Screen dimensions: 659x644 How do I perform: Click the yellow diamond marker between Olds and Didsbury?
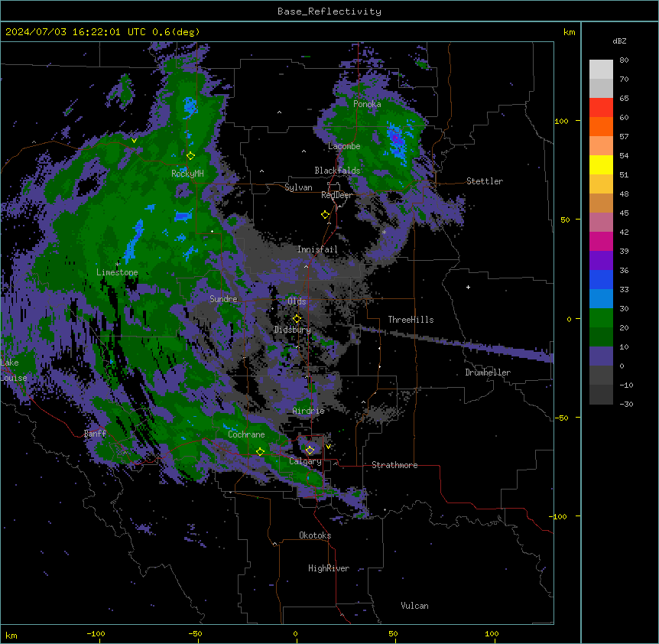297,318
